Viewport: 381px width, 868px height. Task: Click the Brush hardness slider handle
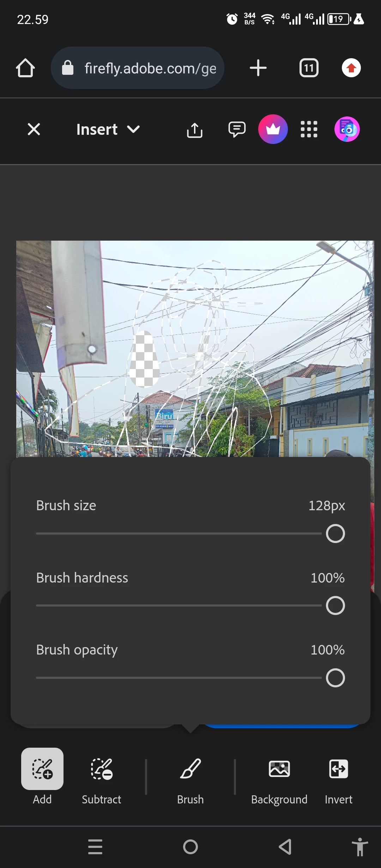coord(335,605)
